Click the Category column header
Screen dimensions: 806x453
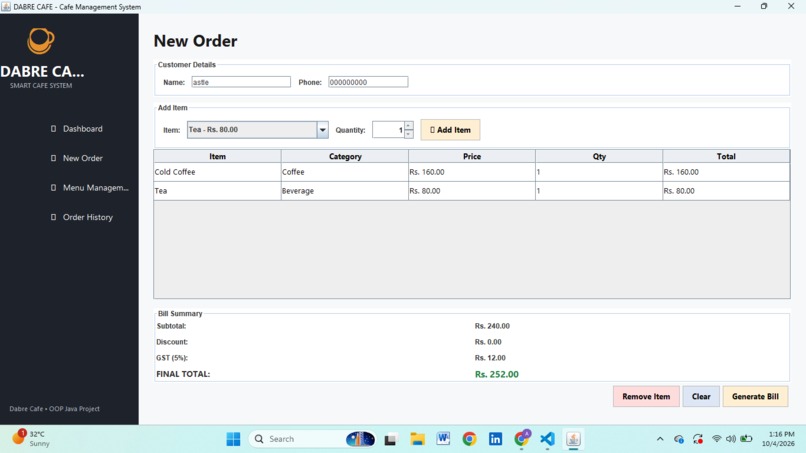(x=345, y=156)
